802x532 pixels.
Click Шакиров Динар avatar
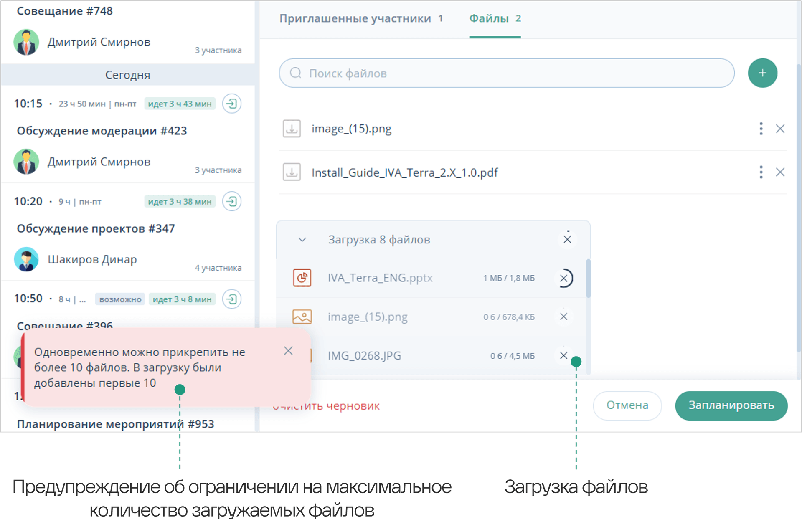26,259
